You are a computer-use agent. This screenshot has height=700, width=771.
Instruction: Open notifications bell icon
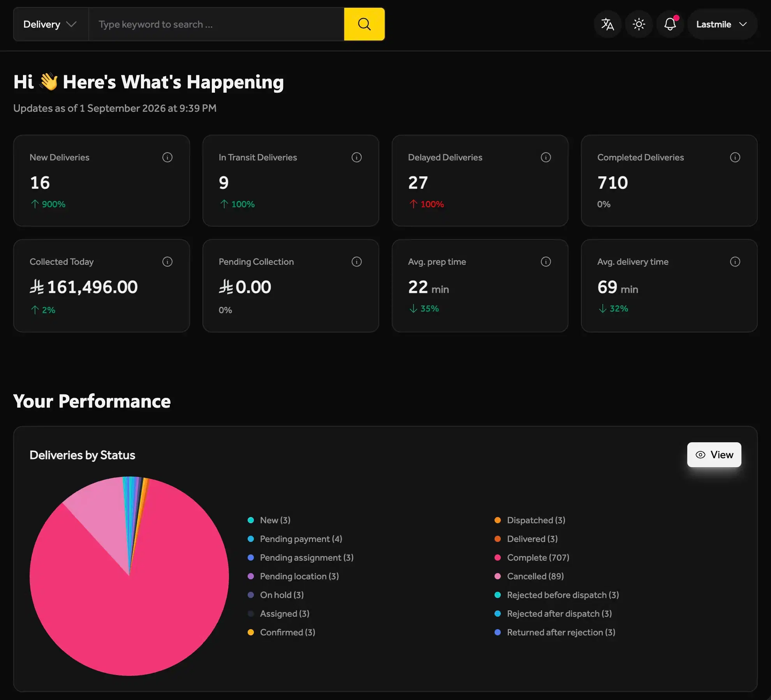pos(670,24)
